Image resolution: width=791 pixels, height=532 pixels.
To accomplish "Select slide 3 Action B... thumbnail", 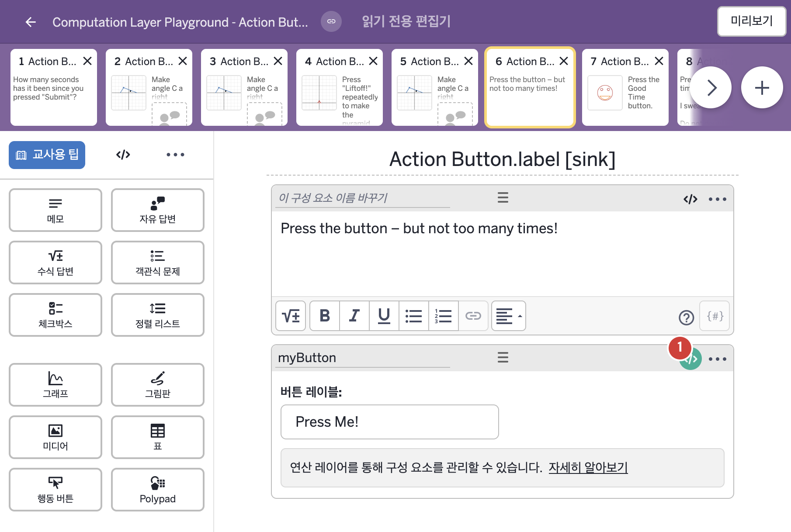I will tap(244, 87).
